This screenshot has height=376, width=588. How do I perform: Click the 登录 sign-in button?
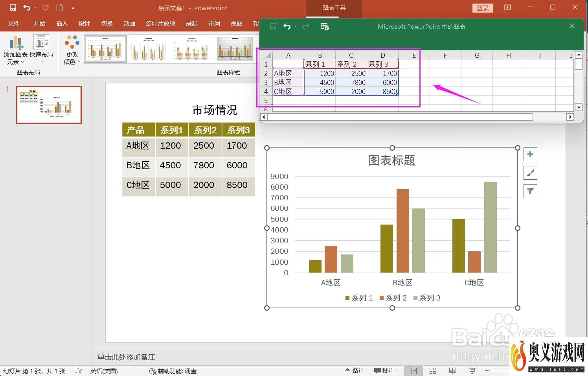[482, 8]
